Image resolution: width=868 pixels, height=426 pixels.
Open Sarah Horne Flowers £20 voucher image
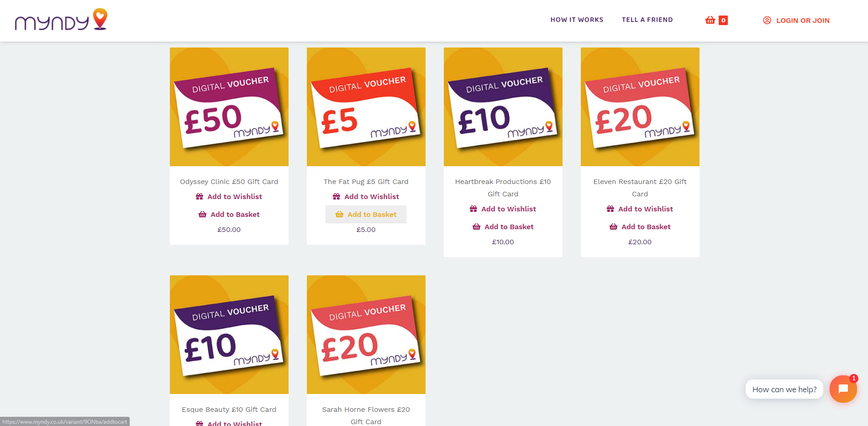click(x=366, y=335)
